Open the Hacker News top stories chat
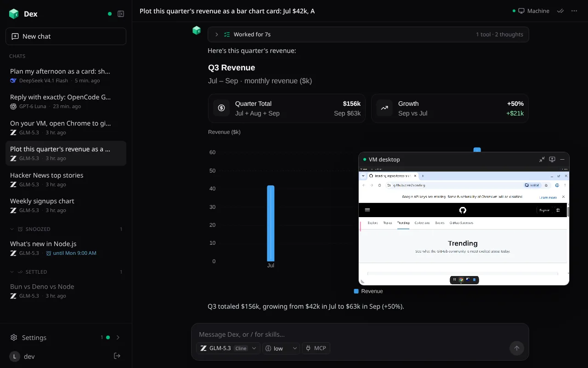 coord(66,179)
